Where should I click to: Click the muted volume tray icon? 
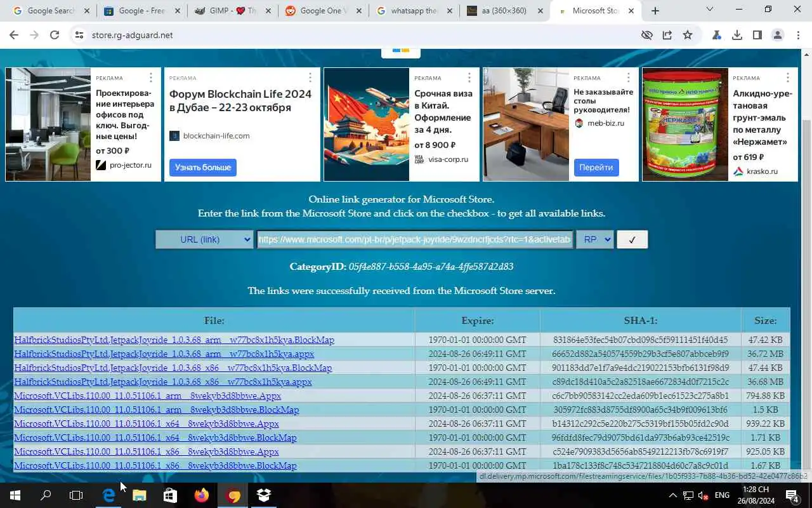click(703, 495)
